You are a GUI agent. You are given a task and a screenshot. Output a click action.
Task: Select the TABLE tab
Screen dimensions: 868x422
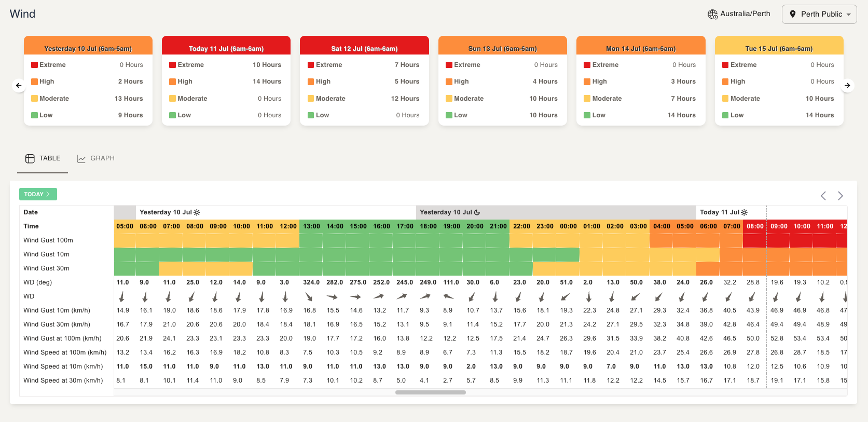pyautogui.click(x=43, y=158)
